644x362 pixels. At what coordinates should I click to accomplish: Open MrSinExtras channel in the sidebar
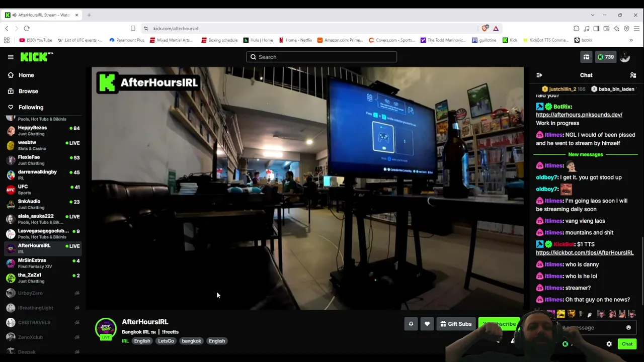click(43, 263)
